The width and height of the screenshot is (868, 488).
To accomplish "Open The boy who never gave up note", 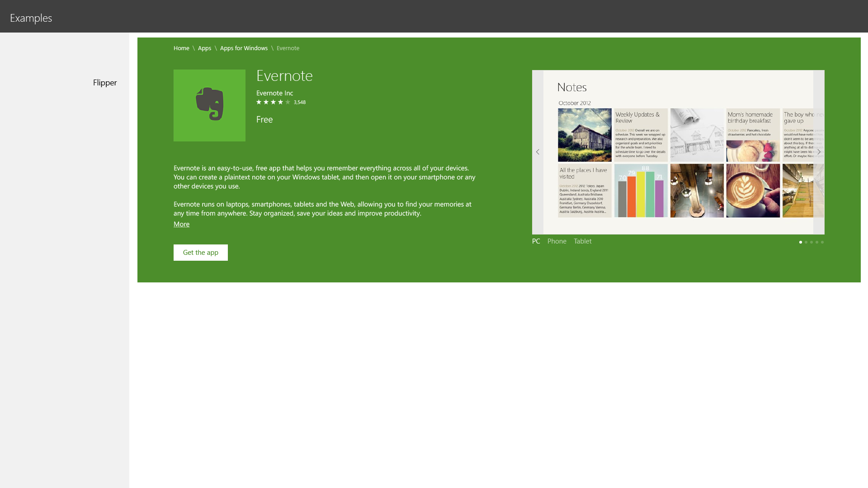I will [x=803, y=135].
